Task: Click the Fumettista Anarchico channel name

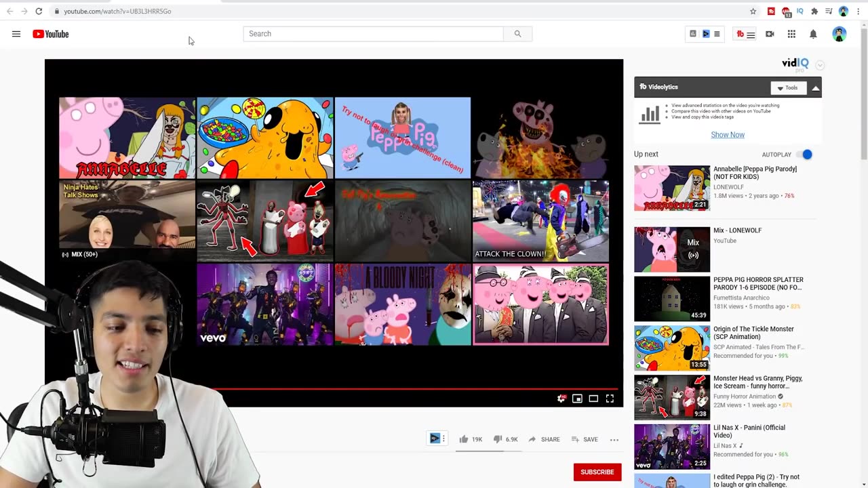Action: (741, 298)
